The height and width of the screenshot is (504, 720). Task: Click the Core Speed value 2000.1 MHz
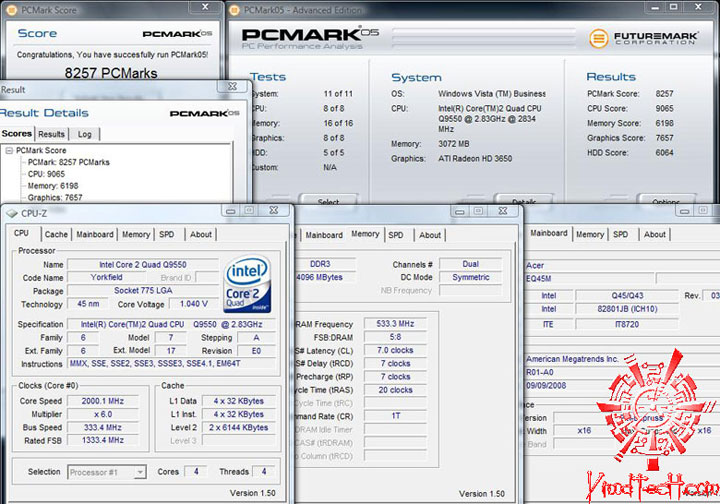pos(103,401)
